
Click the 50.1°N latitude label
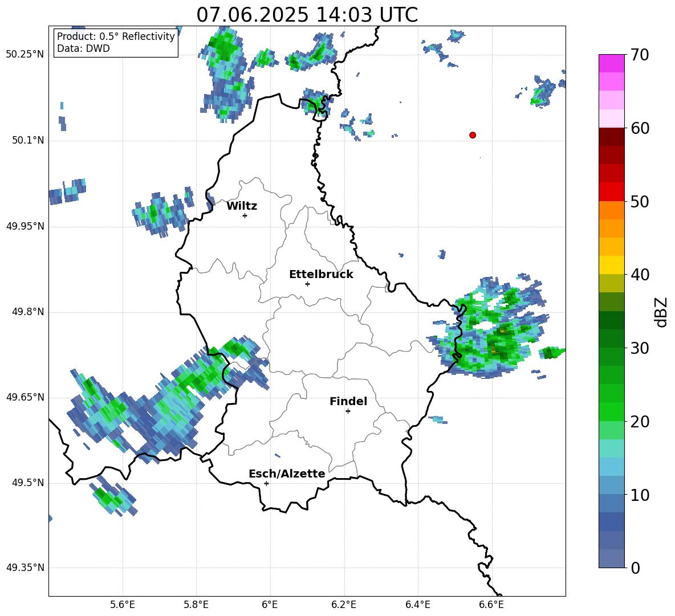click(28, 140)
